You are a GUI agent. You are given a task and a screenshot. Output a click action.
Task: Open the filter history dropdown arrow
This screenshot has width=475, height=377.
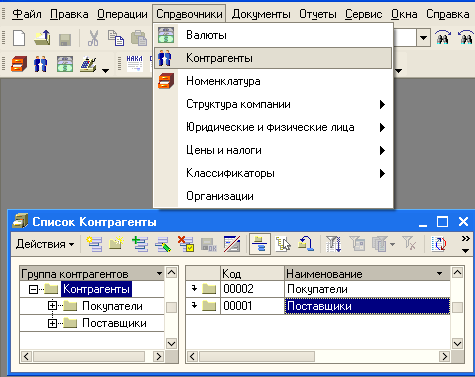pyautogui.click(x=392, y=245)
